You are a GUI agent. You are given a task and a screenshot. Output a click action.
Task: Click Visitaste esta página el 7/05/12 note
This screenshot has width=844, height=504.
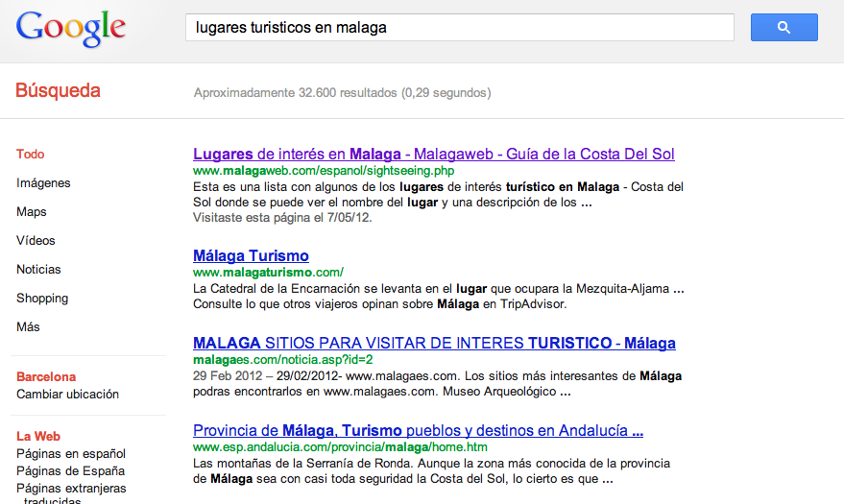point(282,218)
